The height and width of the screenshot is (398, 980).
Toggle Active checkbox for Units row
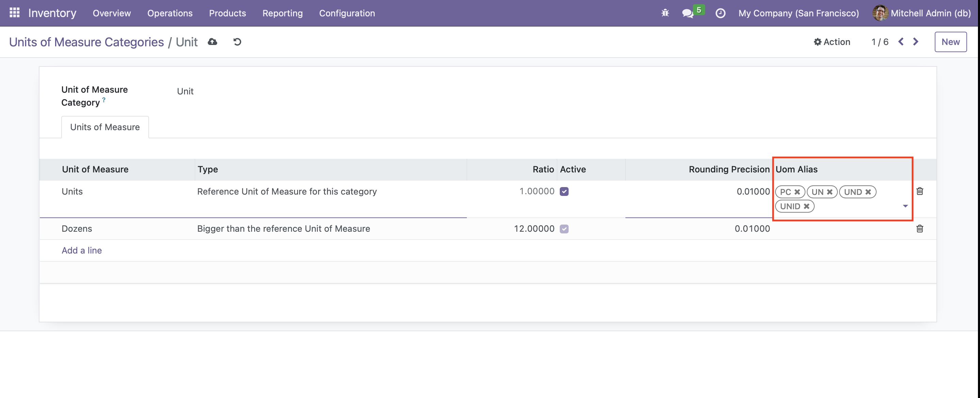[564, 192]
